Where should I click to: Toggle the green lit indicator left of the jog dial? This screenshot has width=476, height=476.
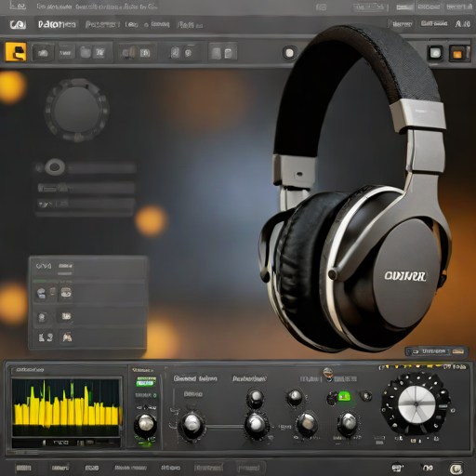344,396
